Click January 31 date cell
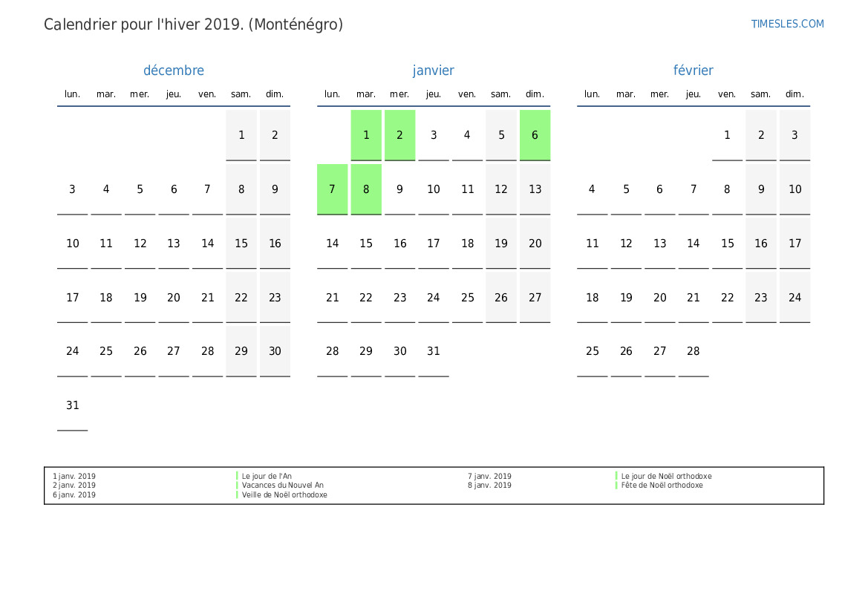The image size is (868, 614). 434,351
